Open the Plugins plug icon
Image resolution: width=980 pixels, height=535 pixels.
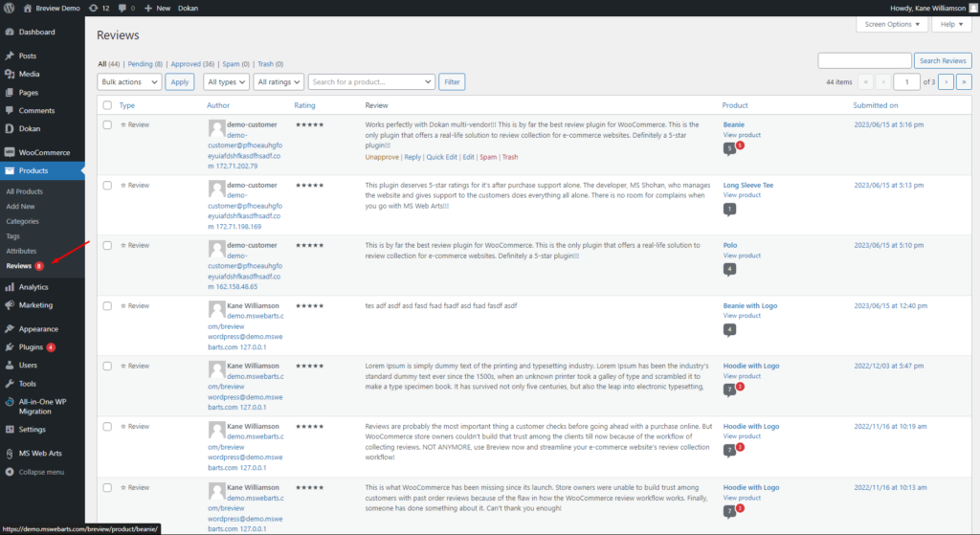coord(10,346)
